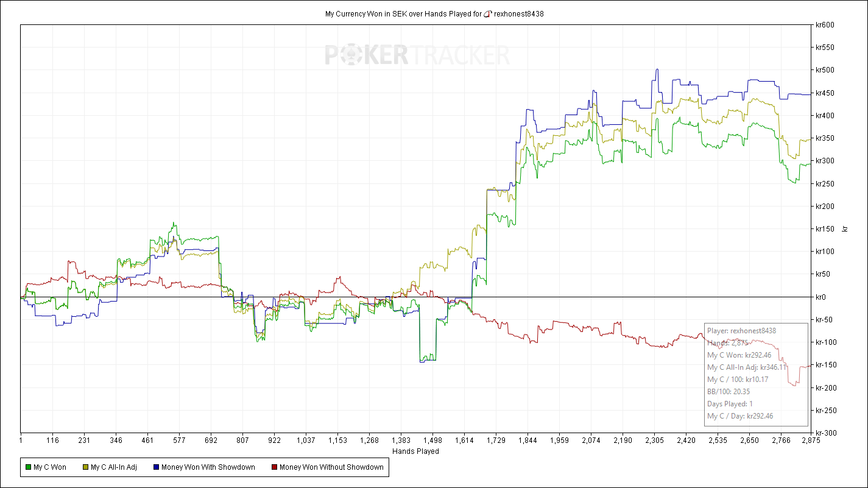
Task: Click the 'kr550' y-axis label
Action: tap(824, 48)
